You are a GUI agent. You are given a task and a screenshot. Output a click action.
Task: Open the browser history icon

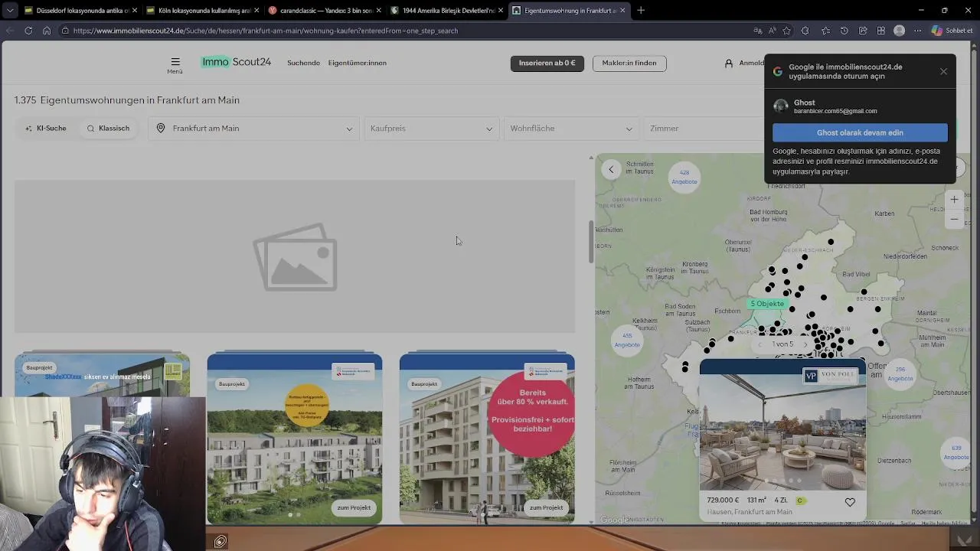[x=844, y=31]
